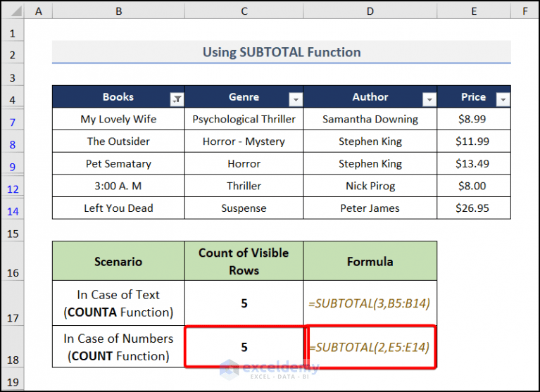540x392 pixels.
Task: Select cell 'Samantha Downing'
Action: pyautogui.click(x=370, y=119)
